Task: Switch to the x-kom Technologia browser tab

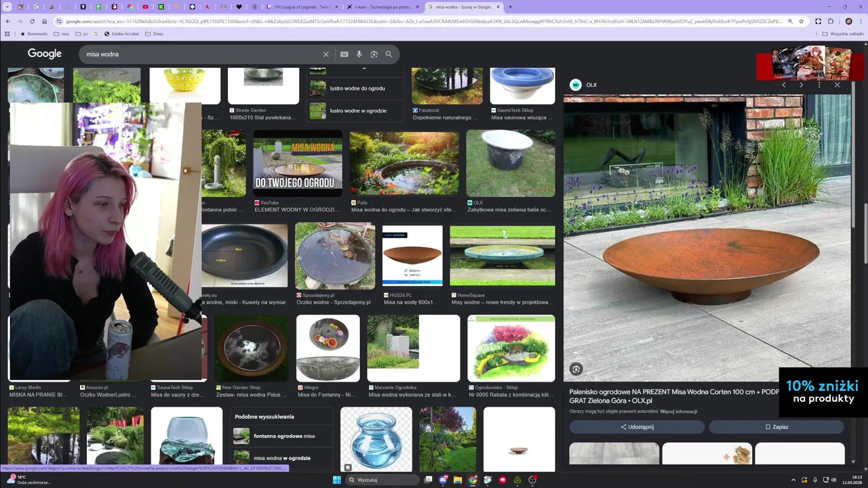Action: [383, 7]
